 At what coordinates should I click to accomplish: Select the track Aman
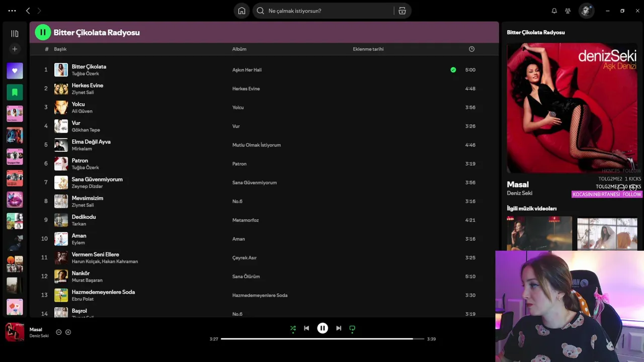pos(79,236)
